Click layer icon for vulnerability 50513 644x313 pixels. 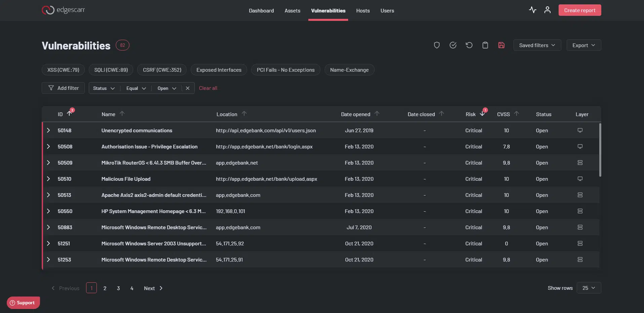580,195
